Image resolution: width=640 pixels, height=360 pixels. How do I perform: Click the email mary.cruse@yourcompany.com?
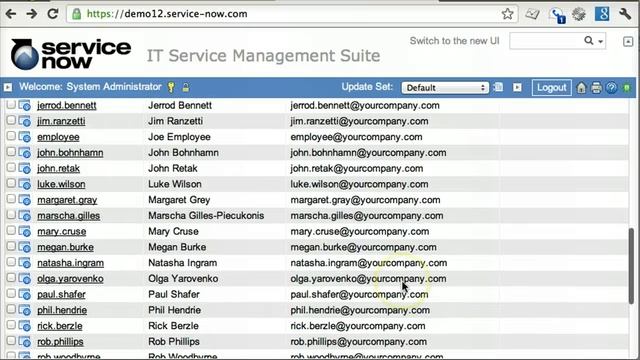(x=360, y=231)
